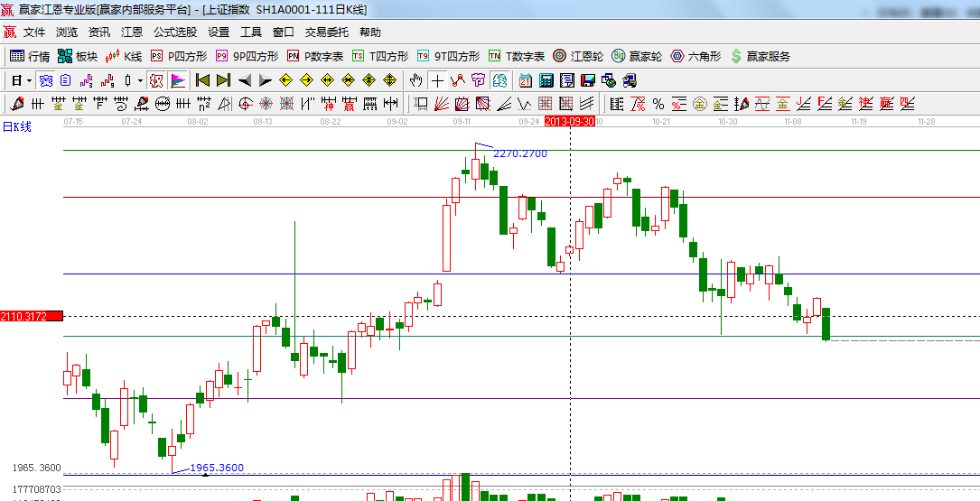
Task: Expand the 日 period dropdown arrow
Action: pyautogui.click(x=29, y=80)
